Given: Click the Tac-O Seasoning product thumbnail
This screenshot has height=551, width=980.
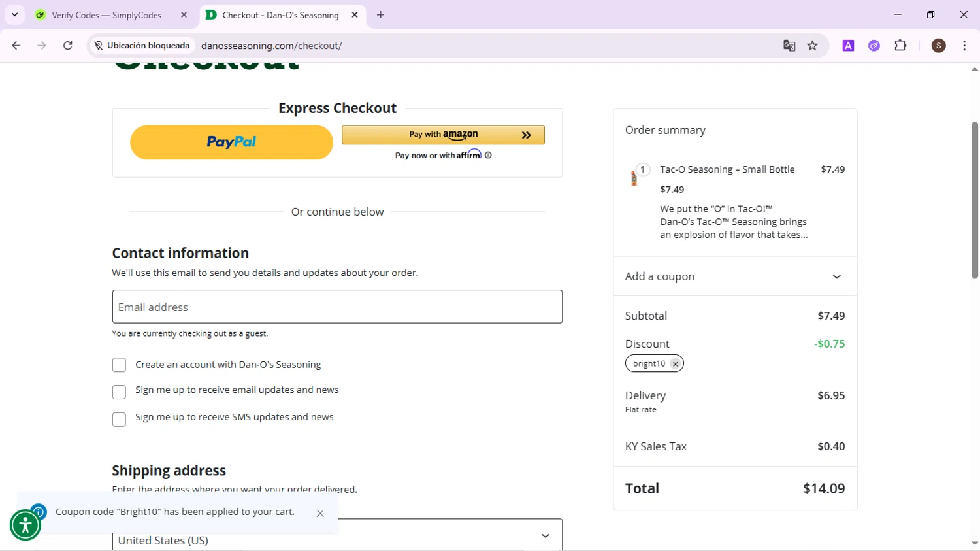Looking at the screenshot, I should click(x=634, y=177).
